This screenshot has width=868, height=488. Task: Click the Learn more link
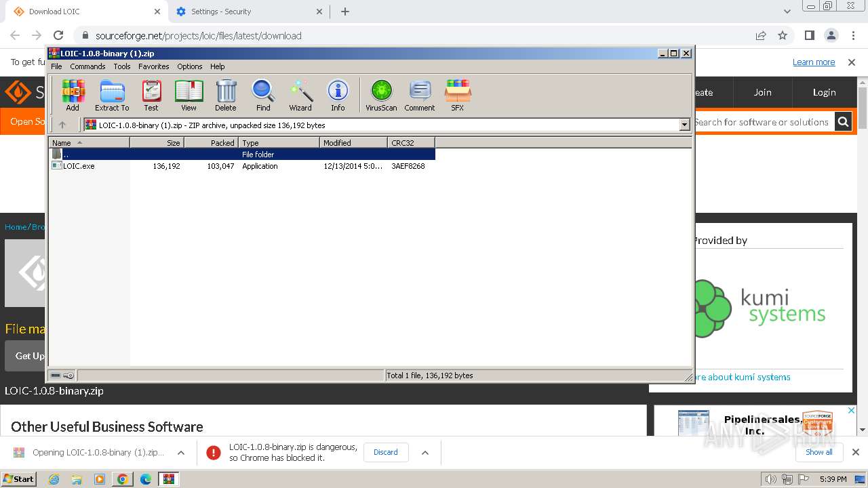(x=814, y=62)
